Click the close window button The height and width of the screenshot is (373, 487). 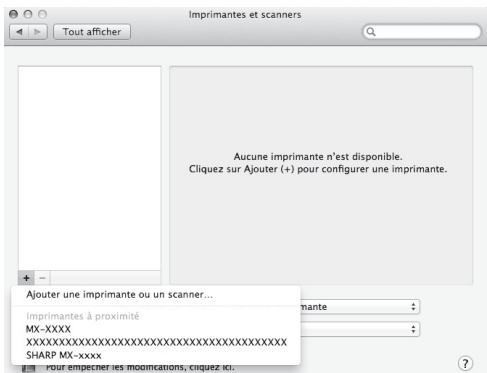tap(13, 14)
